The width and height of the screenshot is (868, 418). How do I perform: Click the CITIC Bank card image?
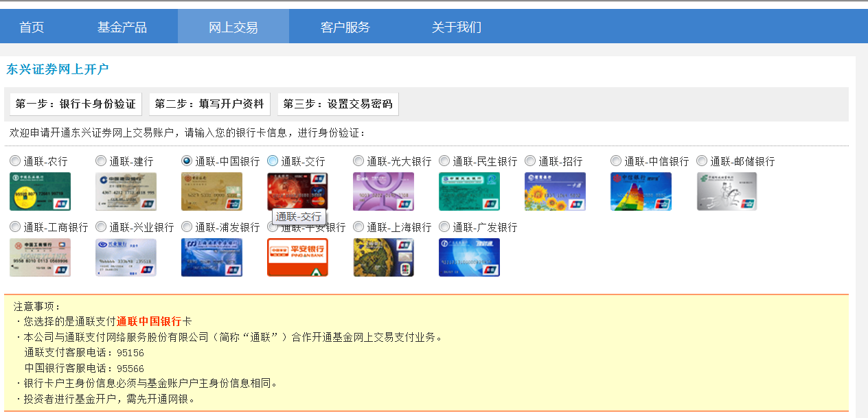pyautogui.click(x=641, y=191)
